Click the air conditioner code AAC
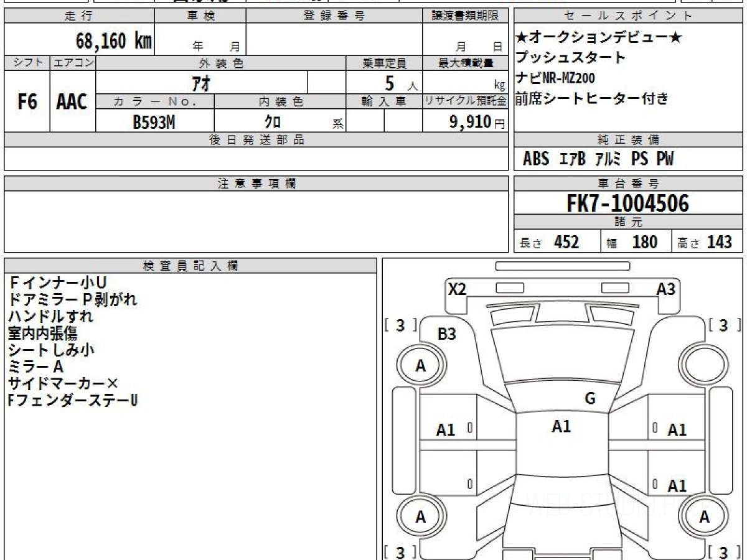 pyautogui.click(x=72, y=102)
